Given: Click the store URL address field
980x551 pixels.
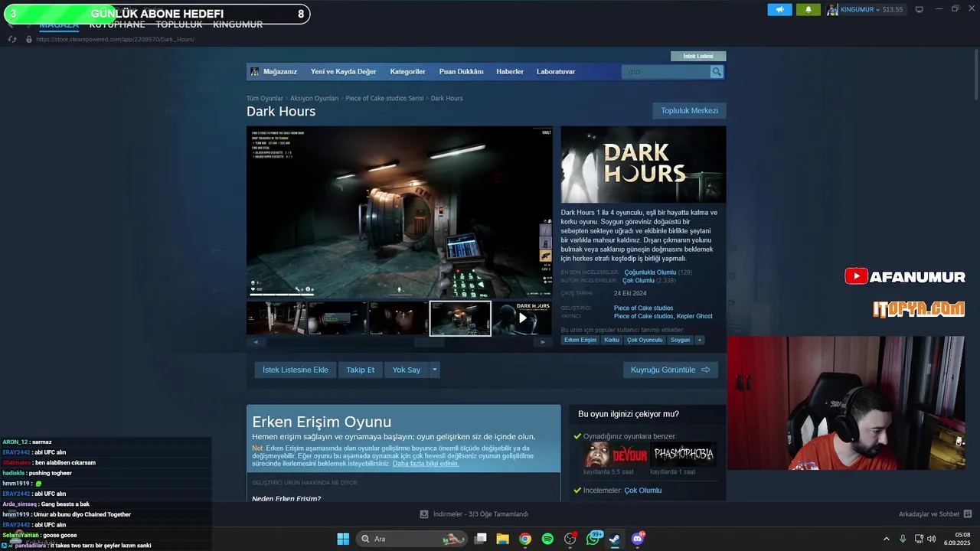Looking at the screenshot, I should pos(115,39).
